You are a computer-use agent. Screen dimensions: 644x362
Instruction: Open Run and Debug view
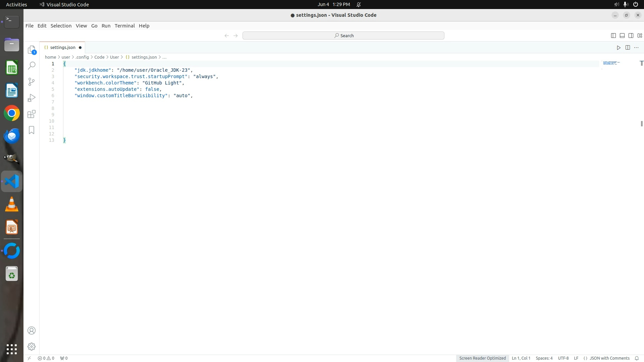[32, 98]
